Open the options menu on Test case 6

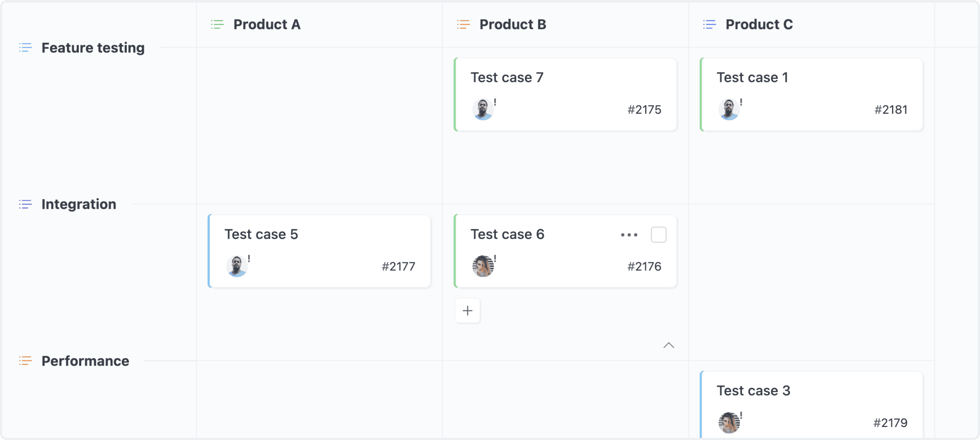629,234
